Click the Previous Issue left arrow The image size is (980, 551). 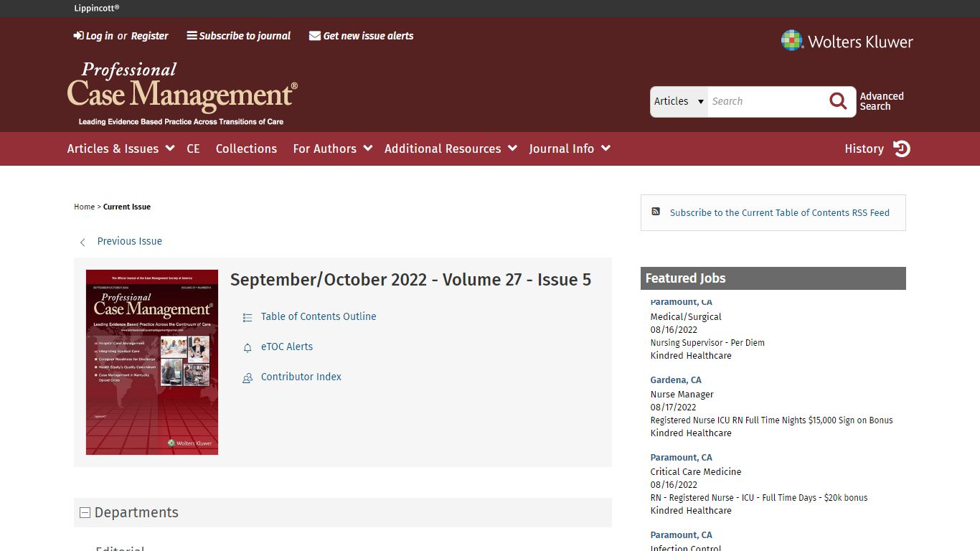click(x=83, y=242)
